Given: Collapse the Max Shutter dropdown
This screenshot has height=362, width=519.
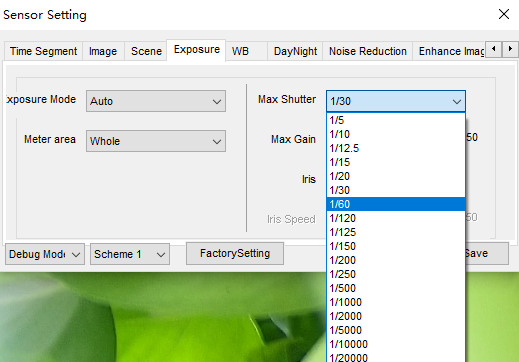Looking at the screenshot, I should pyautogui.click(x=396, y=101).
